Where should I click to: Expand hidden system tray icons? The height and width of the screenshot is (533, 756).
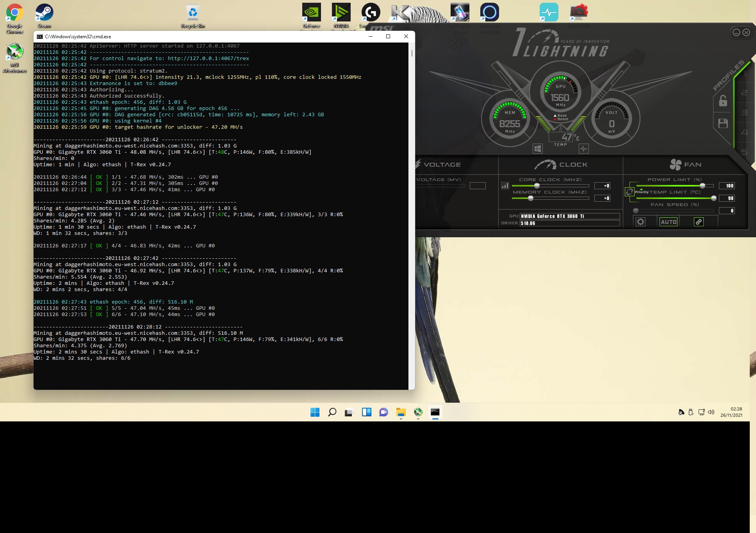click(681, 412)
